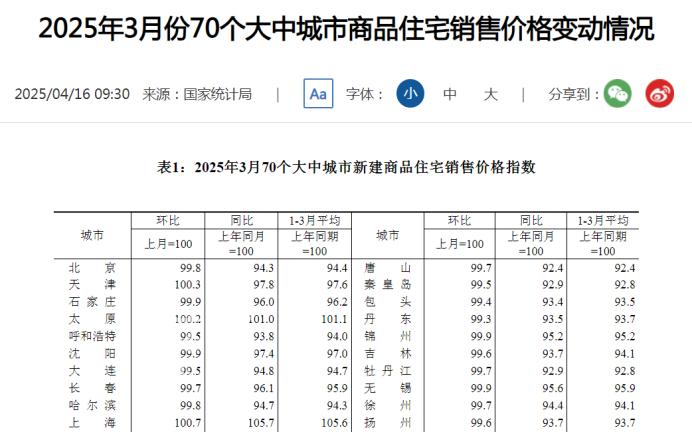Click the Aa font size icon
The image size is (692, 432).
pyautogui.click(x=318, y=94)
